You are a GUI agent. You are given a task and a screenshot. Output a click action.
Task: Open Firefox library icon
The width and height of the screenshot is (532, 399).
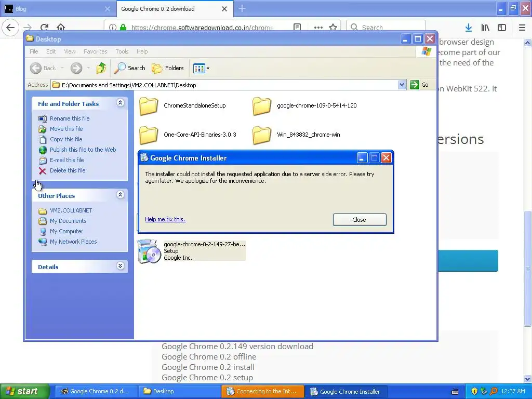[x=485, y=28]
